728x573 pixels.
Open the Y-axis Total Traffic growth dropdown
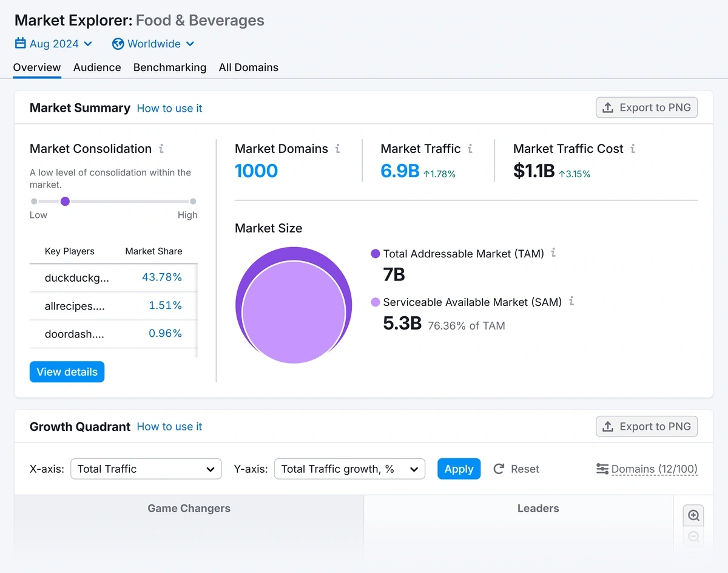coord(349,469)
